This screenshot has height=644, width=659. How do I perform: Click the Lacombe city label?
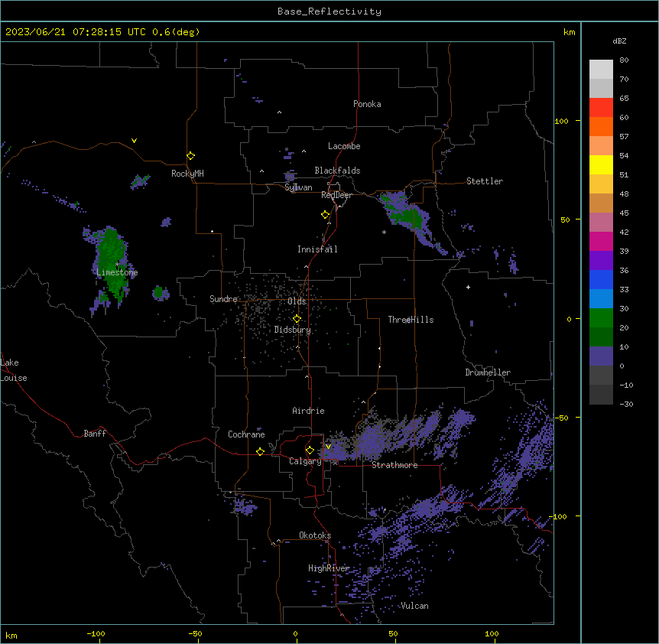(344, 146)
